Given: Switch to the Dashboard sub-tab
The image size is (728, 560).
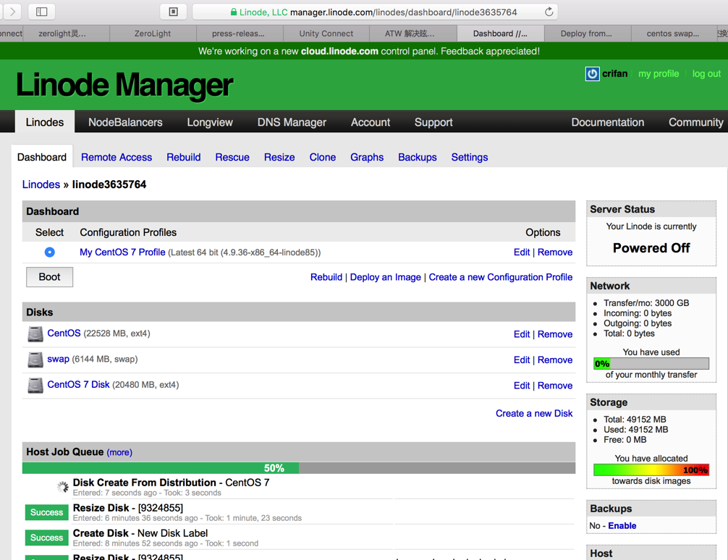Looking at the screenshot, I should (x=42, y=157).
